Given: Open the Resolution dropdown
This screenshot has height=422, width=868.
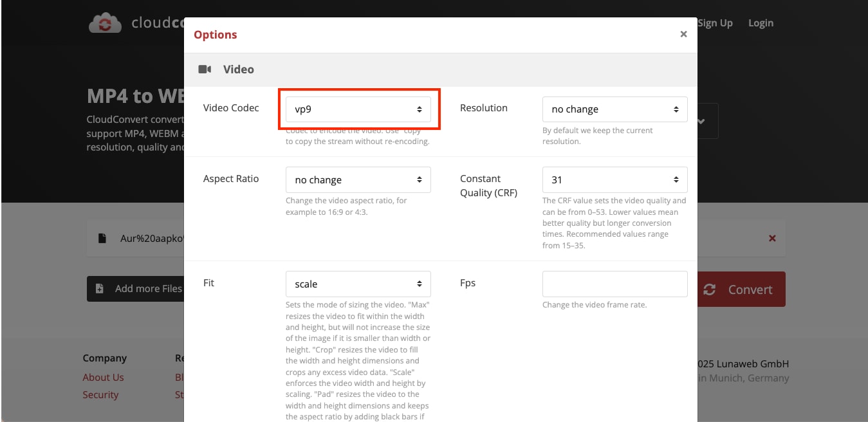Looking at the screenshot, I should [x=614, y=109].
